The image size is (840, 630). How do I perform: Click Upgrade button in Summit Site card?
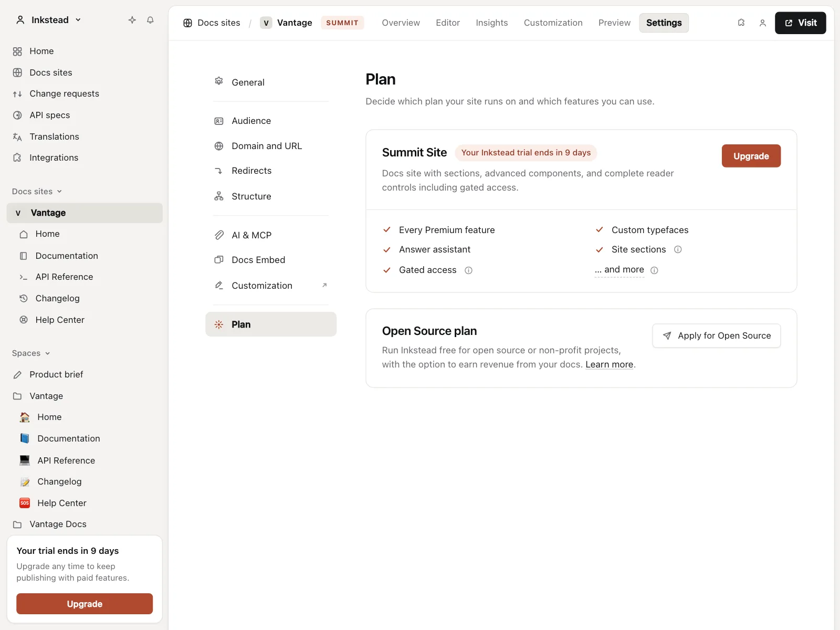[x=751, y=156]
